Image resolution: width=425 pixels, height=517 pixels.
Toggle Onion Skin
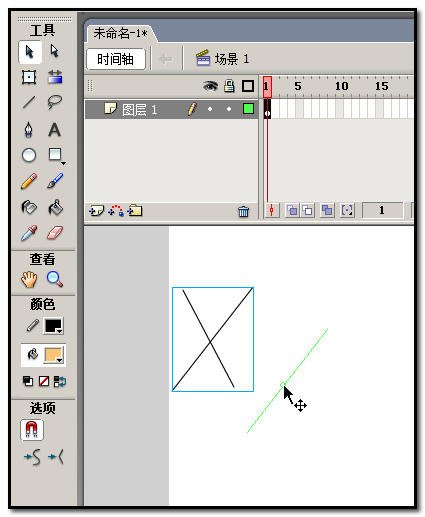click(x=292, y=210)
